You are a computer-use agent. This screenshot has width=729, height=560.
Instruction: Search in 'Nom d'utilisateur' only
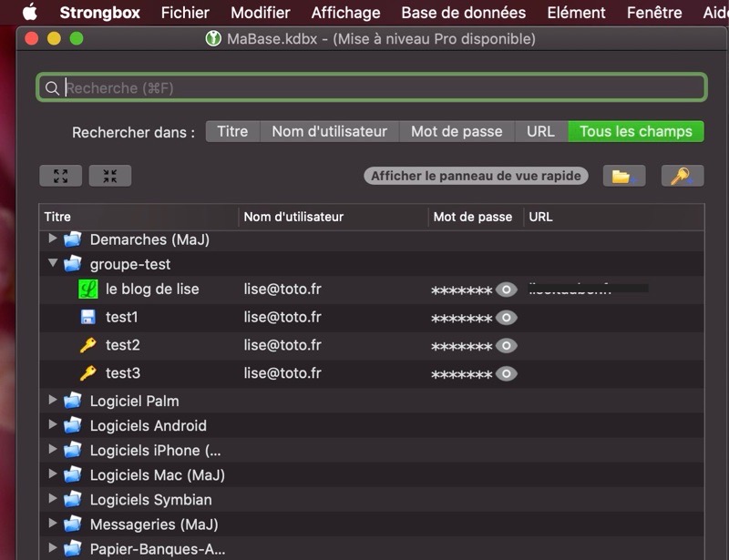pyautogui.click(x=329, y=131)
